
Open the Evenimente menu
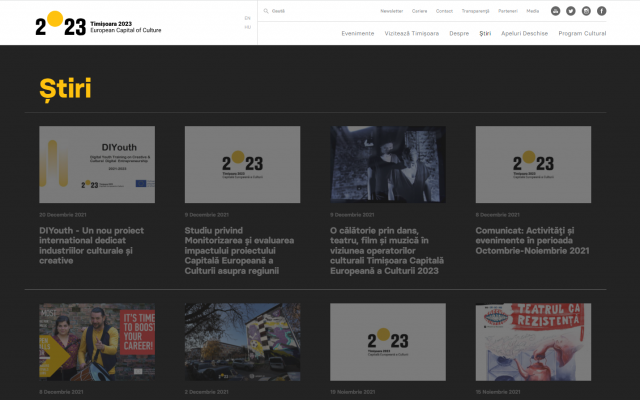pyautogui.click(x=357, y=33)
